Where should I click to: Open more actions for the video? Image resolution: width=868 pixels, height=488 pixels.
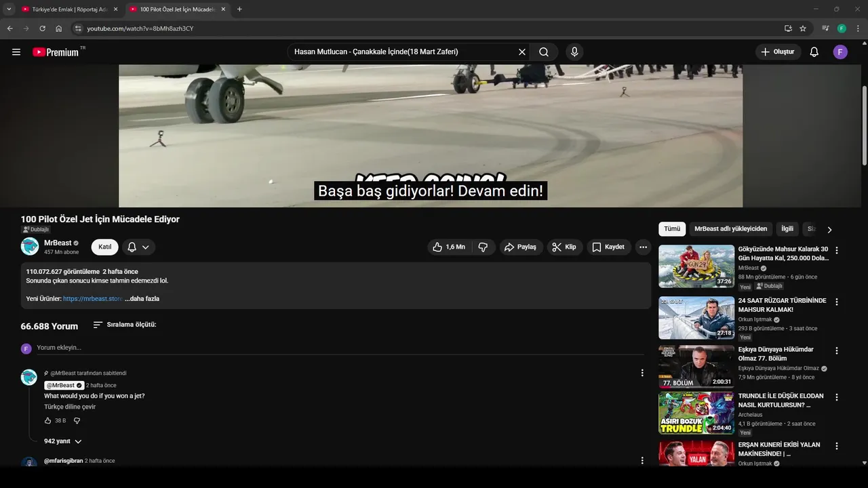[644, 247]
